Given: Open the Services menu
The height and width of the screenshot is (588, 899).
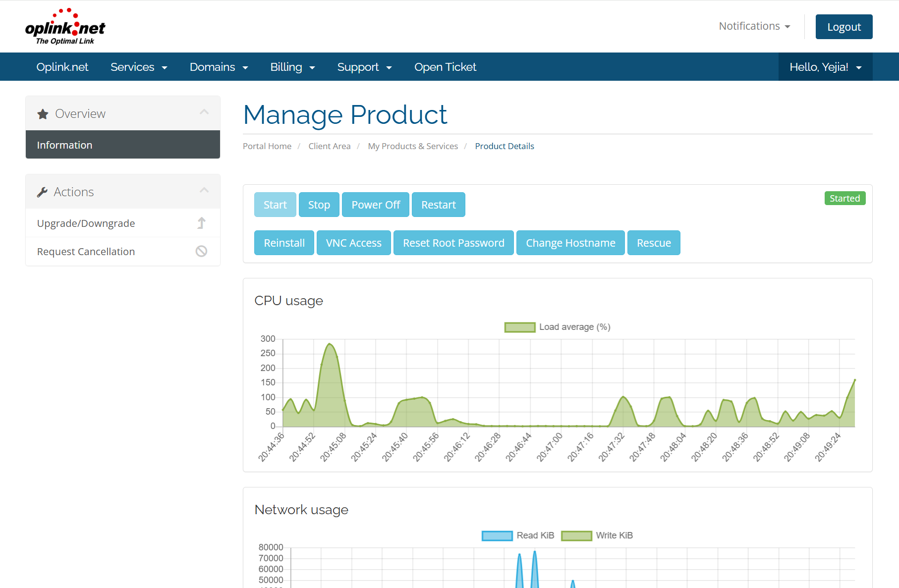Looking at the screenshot, I should pyautogui.click(x=139, y=67).
